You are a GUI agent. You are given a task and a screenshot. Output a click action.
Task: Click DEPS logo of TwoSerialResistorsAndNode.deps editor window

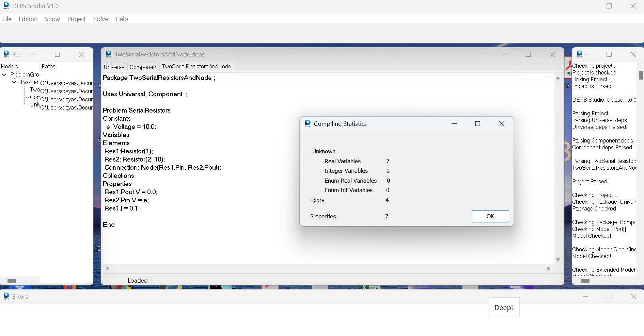(108, 54)
